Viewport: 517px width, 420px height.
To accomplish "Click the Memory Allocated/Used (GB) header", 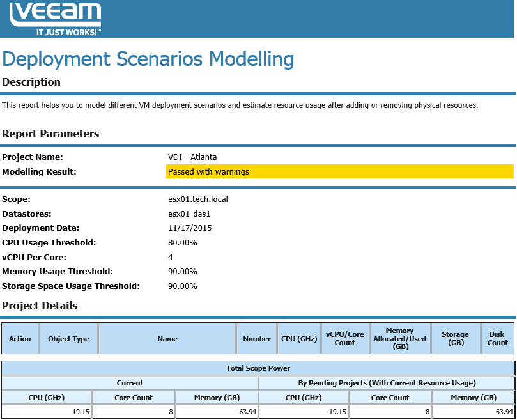I will point(399,339).
